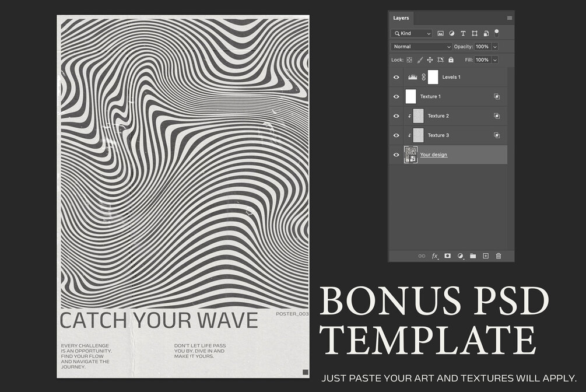Click Delete layer trash icon
This screenshot has width=586, height=392.
tap(498, 256)
